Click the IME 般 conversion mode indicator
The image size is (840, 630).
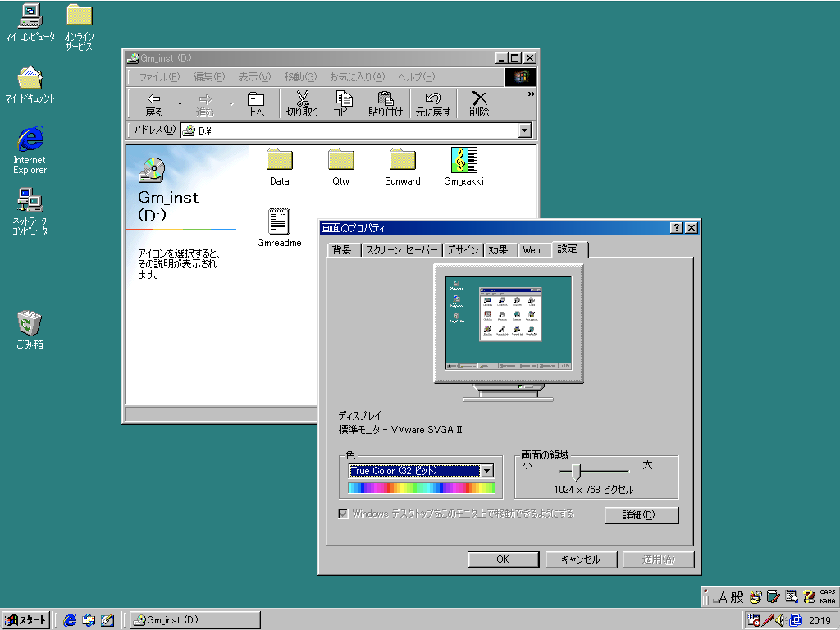pyautogui.click(x=737, y=597)
